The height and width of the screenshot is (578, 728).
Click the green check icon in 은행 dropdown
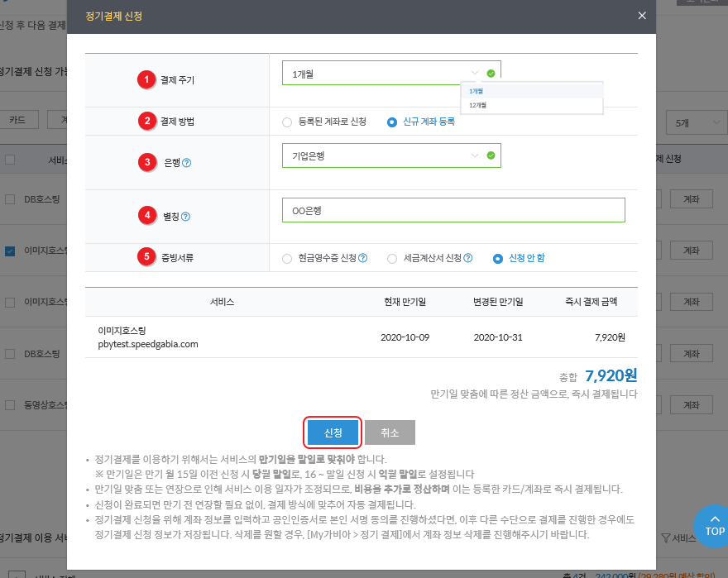click(491, 155)
